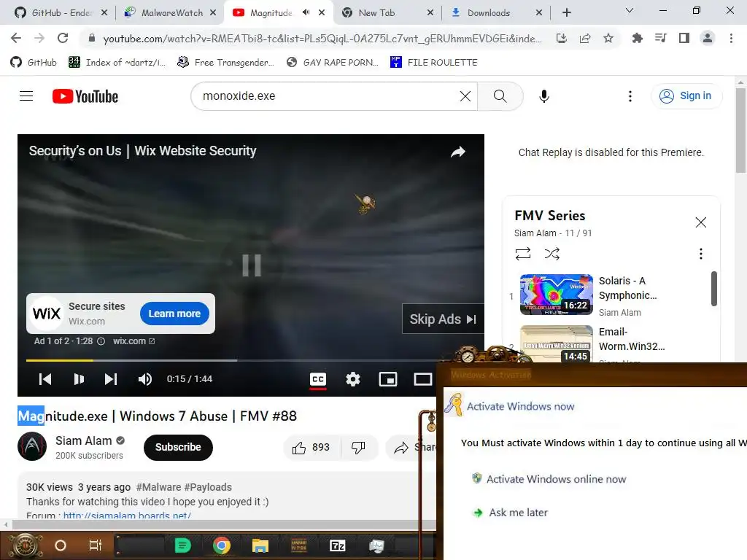Viewport: 747px width, 560px height.
Task: Toggle closed captions on the player
Action: (318, 379)
